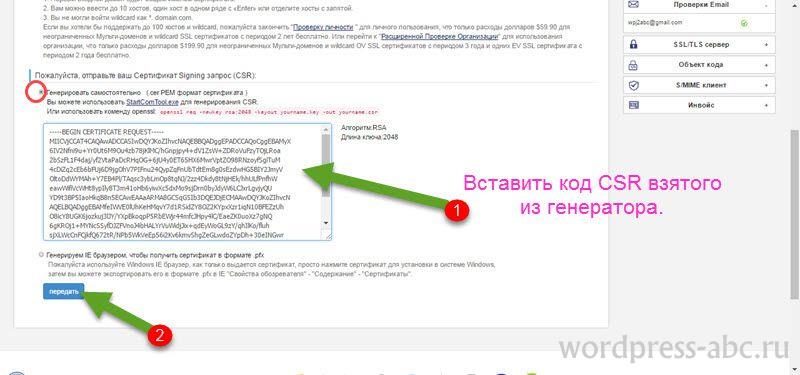This screenshot has height=375, width=800.
Task: Click the green verified icon next to the email address
Action: pyautogui.click(x=744, y=23)
